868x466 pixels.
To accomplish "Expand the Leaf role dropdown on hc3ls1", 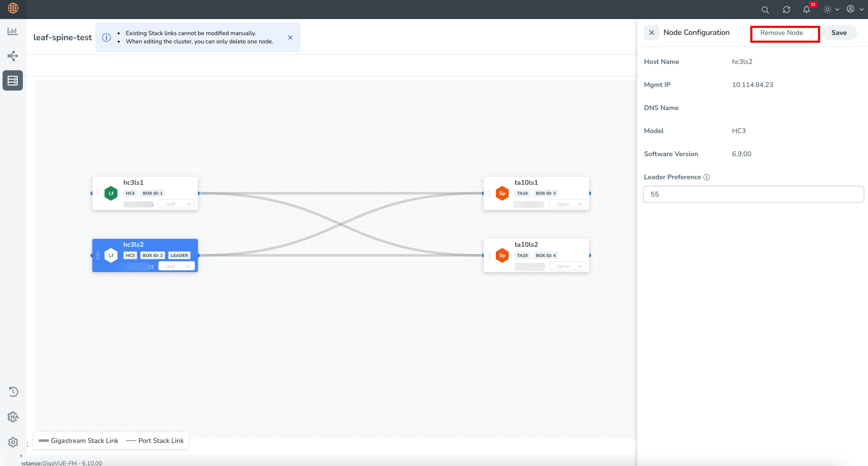I will pyautogui.click(x=177, y=204).
